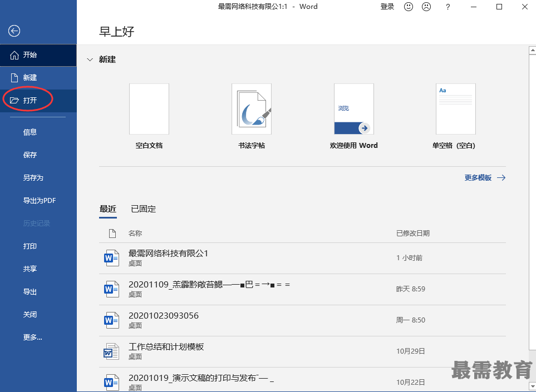Click Word icon beside 20201019 file
The width and height of the screenshot is (536, 392).
(x=111, y=383)
